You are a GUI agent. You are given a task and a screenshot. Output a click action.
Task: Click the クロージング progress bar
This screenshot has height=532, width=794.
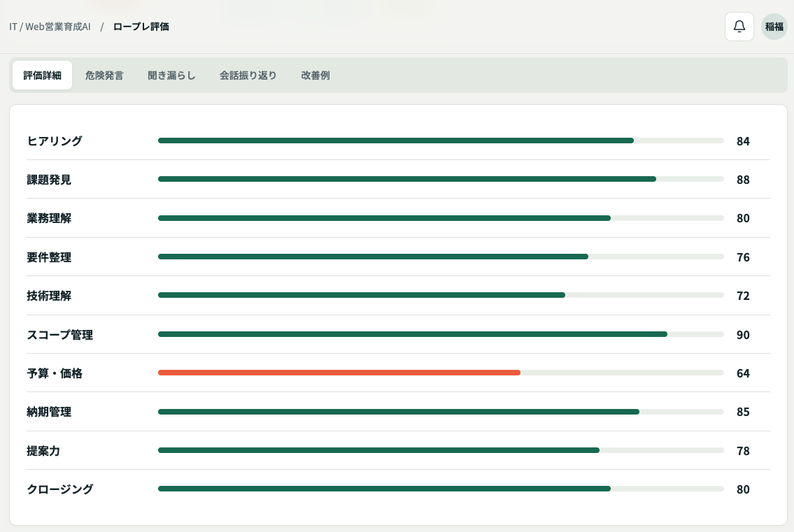441,489
